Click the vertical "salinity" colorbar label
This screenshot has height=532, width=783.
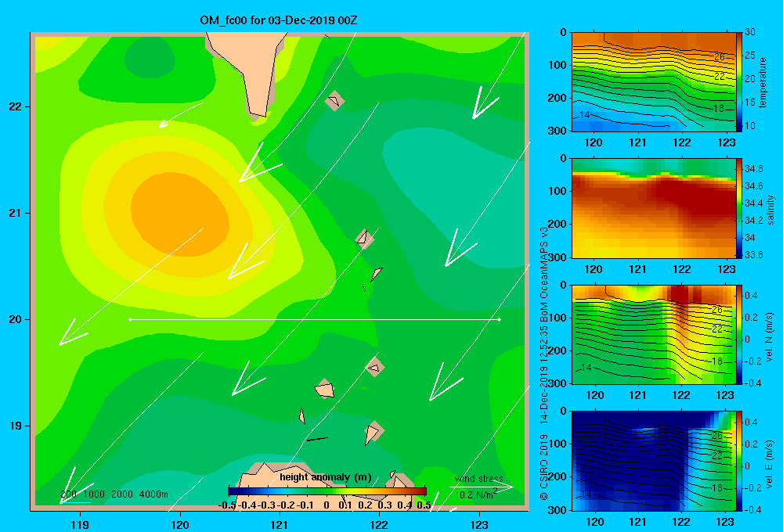coord(770,210)
